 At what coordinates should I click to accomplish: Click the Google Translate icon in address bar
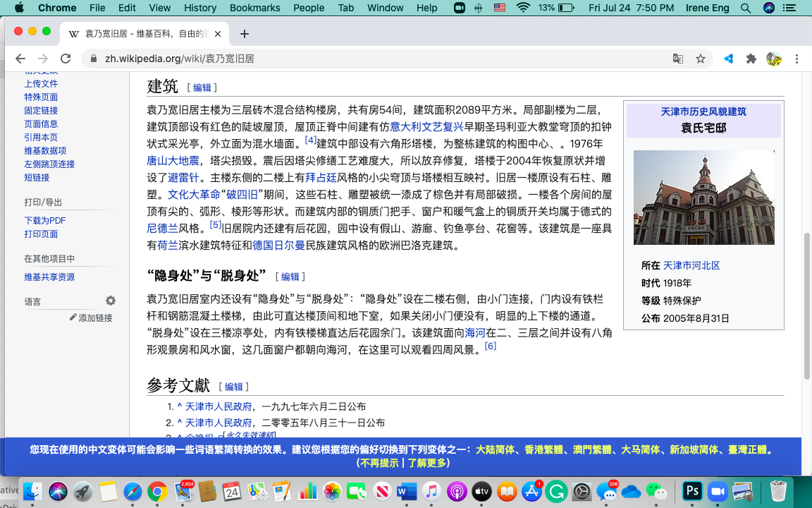tap(677, 59)
